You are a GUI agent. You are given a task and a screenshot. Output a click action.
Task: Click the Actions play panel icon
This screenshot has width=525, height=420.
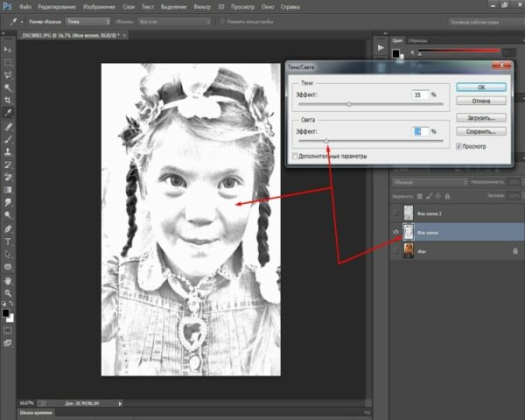tap(381, 48)
